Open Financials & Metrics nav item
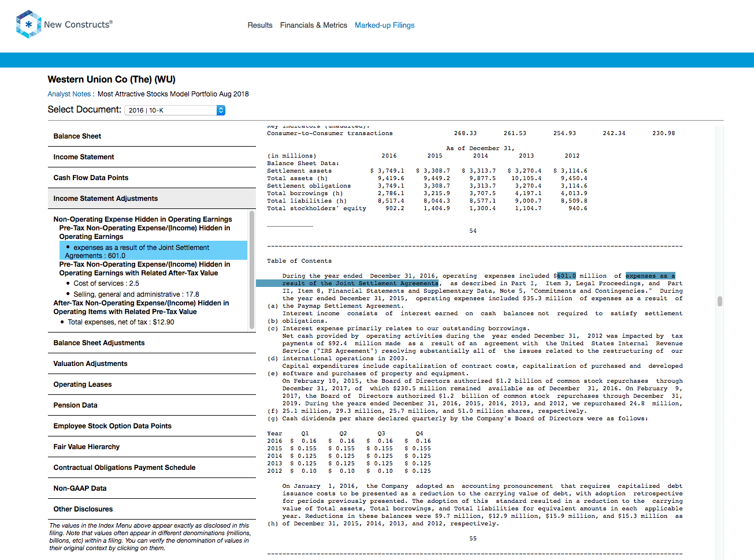Image resolution: width=754 pixels, height=560 pixels. (314, 25)
